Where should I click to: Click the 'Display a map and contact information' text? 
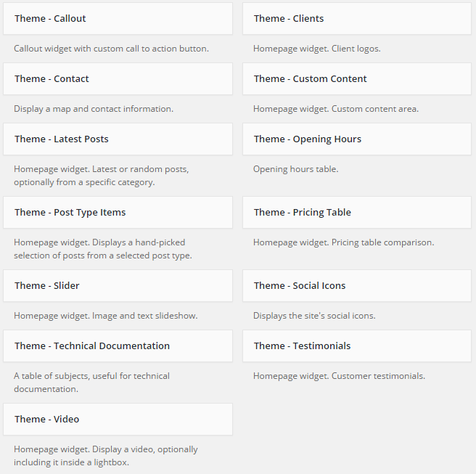94,109
